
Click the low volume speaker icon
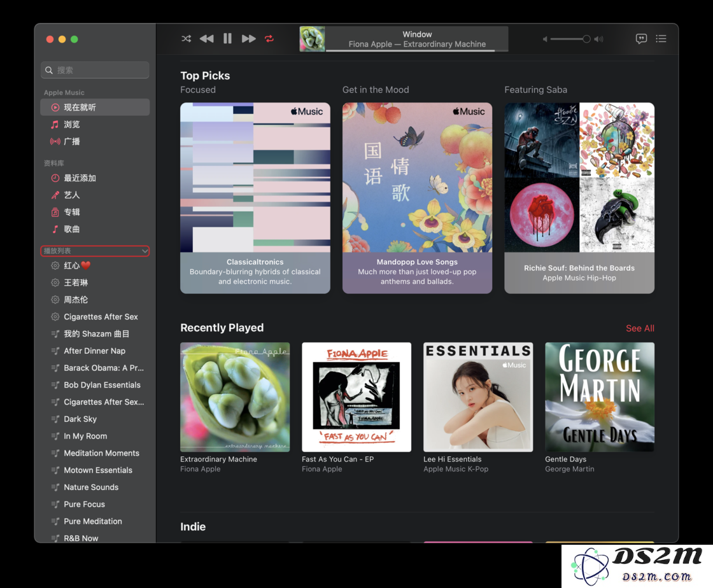545,39
